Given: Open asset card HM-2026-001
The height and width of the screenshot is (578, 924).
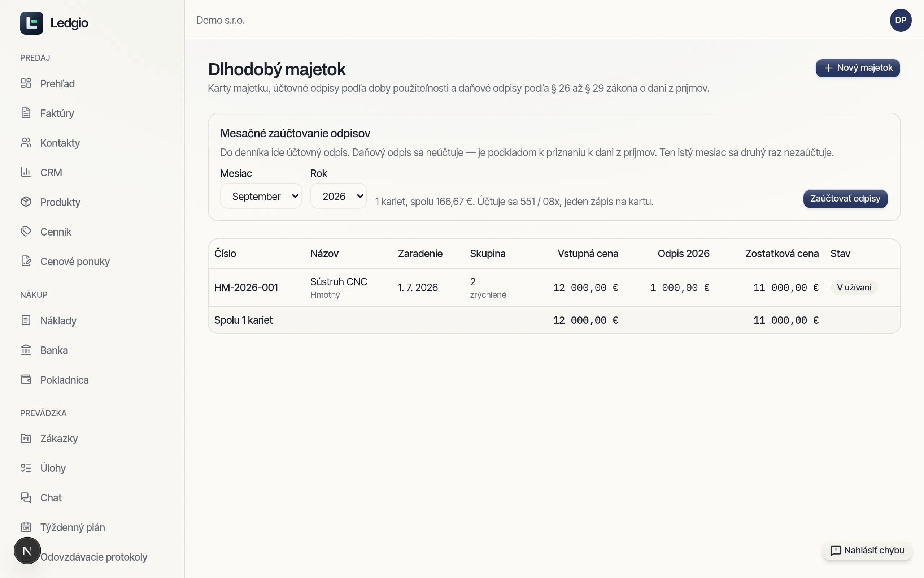Looking at the screenshot, I should point(246,288).
